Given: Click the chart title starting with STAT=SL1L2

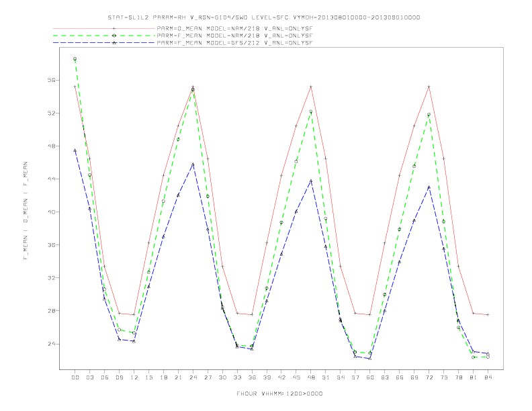Looking at the screenshot, I should [263, 17].
